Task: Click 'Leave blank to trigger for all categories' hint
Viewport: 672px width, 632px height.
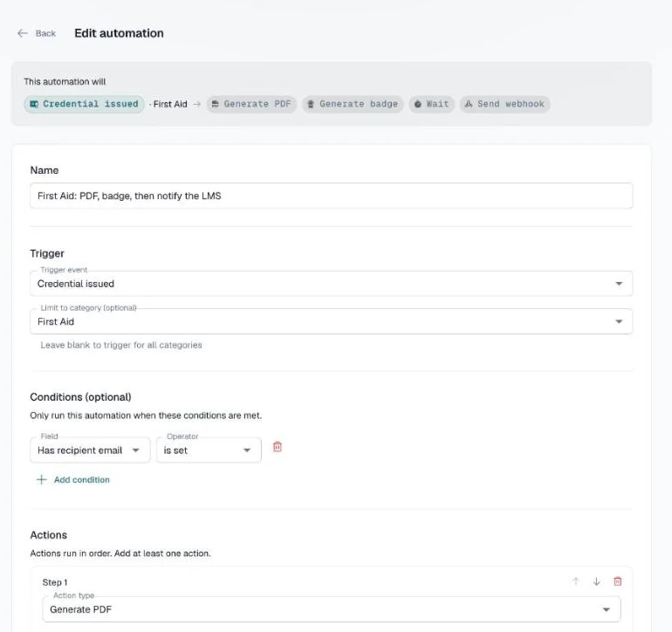Action: (121, 345)
